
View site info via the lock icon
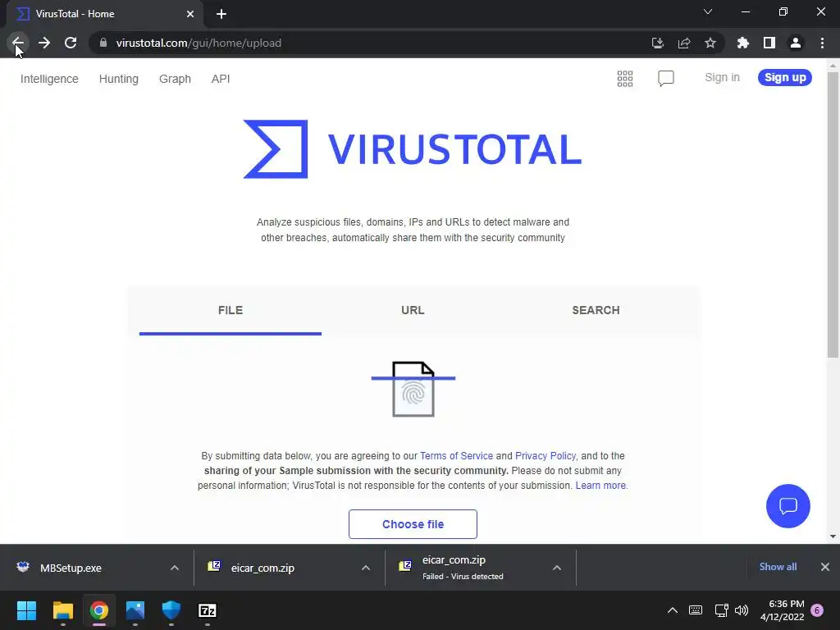click(x=103, y=43)
